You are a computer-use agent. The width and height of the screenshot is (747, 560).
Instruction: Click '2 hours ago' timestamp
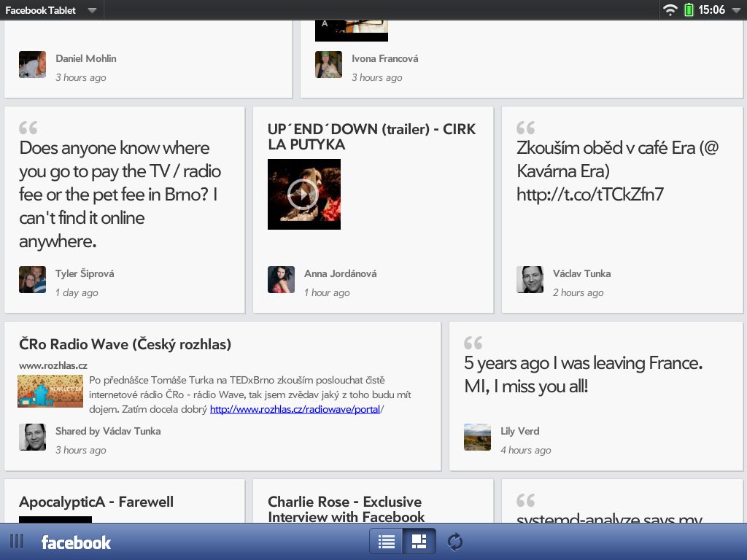tap(578, 292)
